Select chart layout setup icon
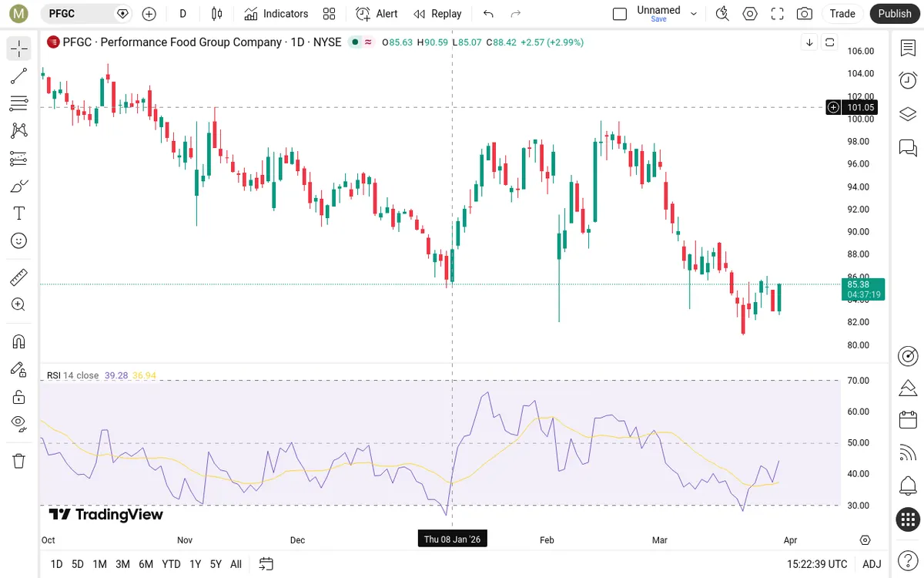Screen dimensions: 924x578 pyautogui.click(x=620, y=13)
